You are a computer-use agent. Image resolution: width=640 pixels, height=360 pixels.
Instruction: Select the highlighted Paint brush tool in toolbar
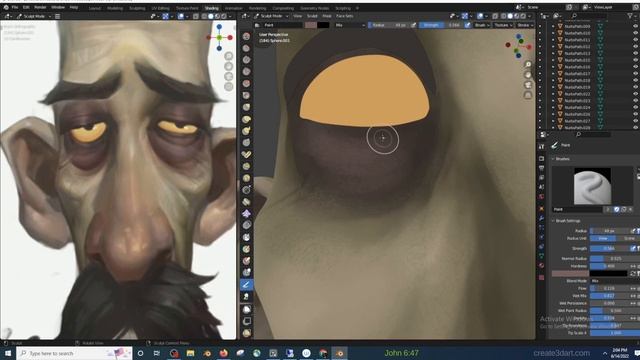(x=246, y=284)
